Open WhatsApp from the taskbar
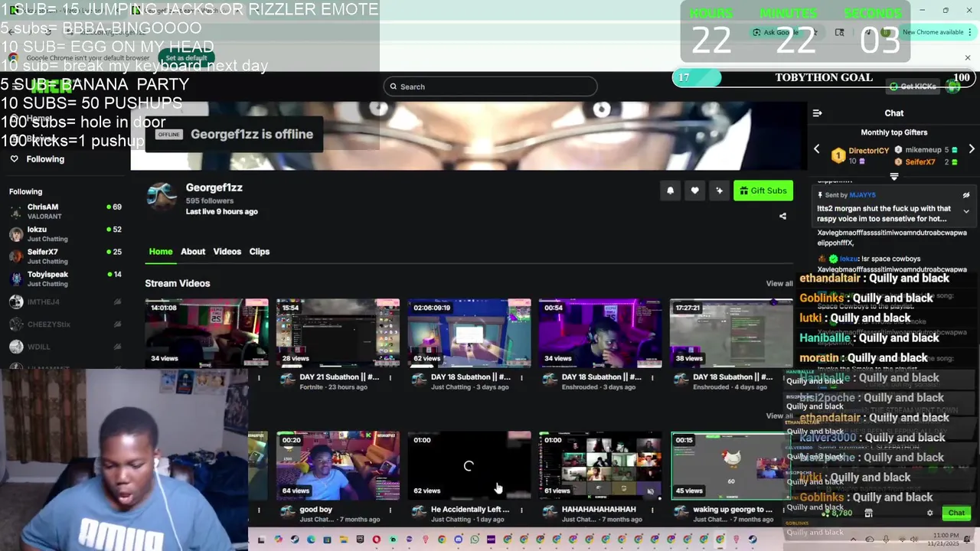The width and height of the screenshot is (980, 551). pos(475,540)
